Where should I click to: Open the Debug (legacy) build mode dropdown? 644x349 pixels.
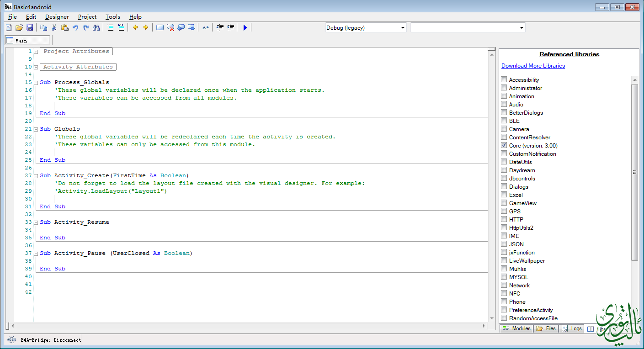pos(366,28)
